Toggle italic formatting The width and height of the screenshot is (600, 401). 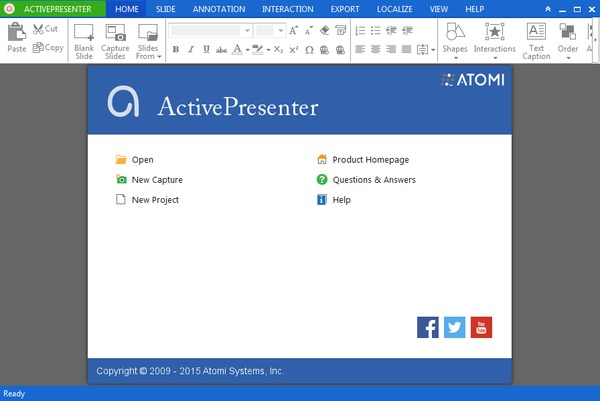191,49
